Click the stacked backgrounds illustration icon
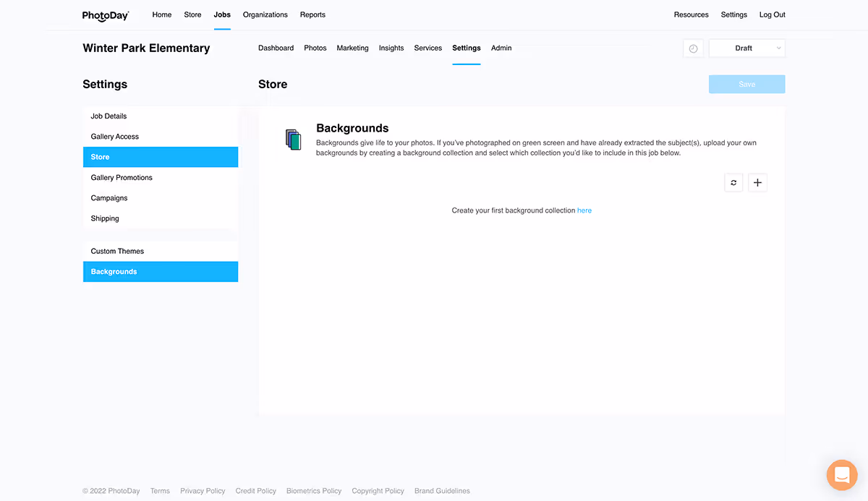The width and height of the screenshot is (868, 501). coord(293,140)
